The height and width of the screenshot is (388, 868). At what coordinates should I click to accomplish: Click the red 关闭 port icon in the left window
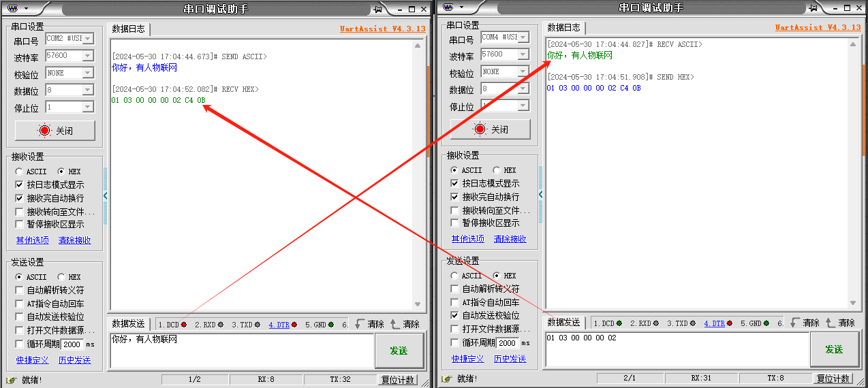(45, 131)
